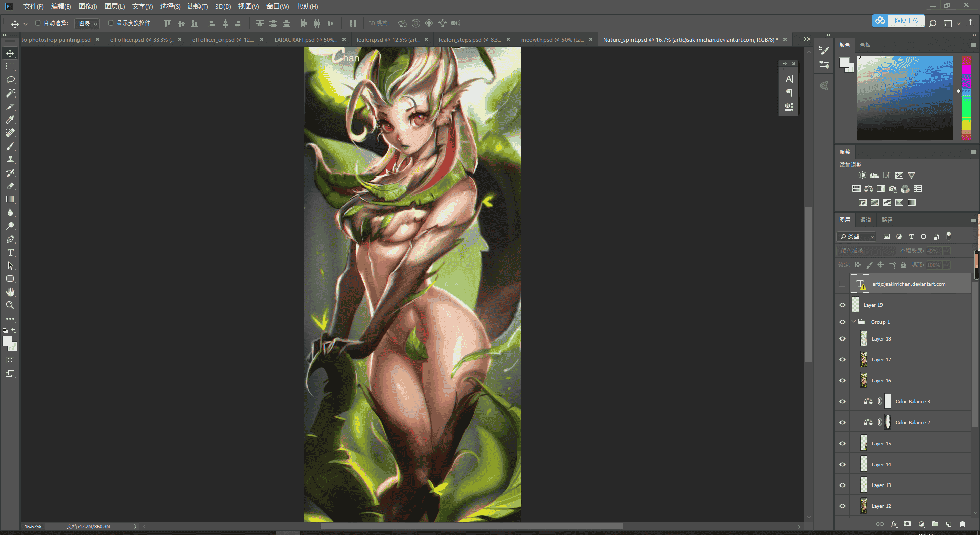Hide Layer 19 visibility eye
Screen dimensions: 980x535
[842, 305]
